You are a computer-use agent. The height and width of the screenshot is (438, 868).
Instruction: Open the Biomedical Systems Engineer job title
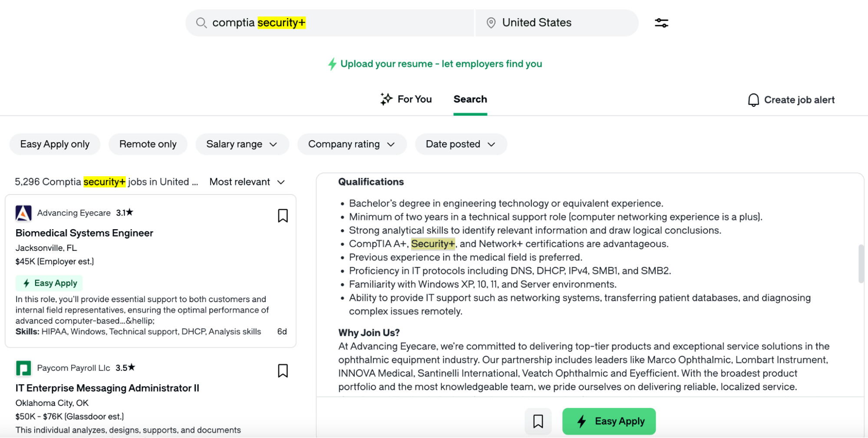pos(84,233)
